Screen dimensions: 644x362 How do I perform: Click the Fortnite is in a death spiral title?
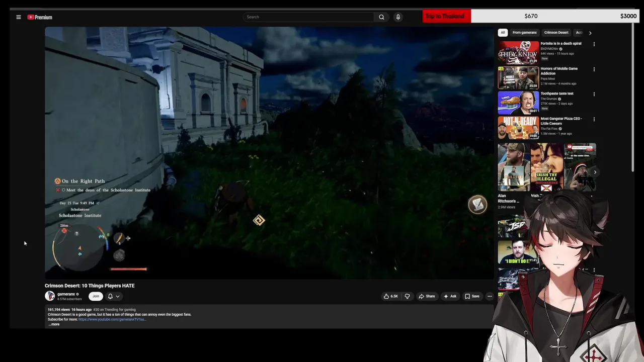point(560,44)
